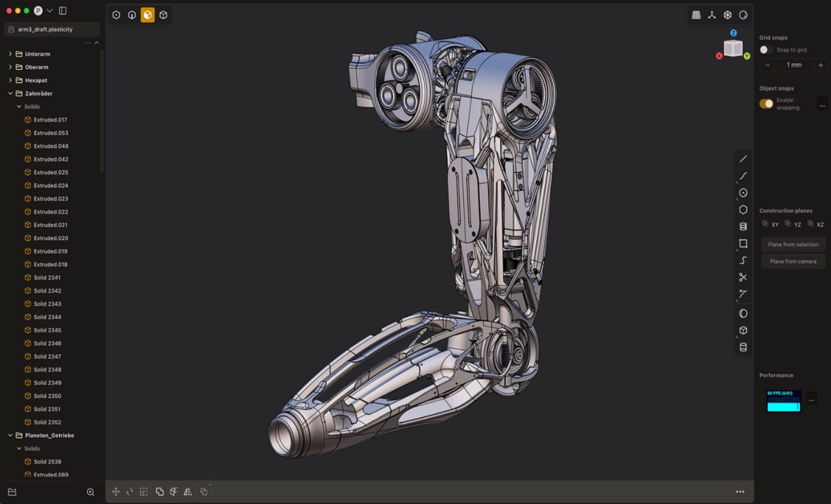Activate the highlighted face selection mode
Screen dimensions: 831x504
tap(147, 15)
